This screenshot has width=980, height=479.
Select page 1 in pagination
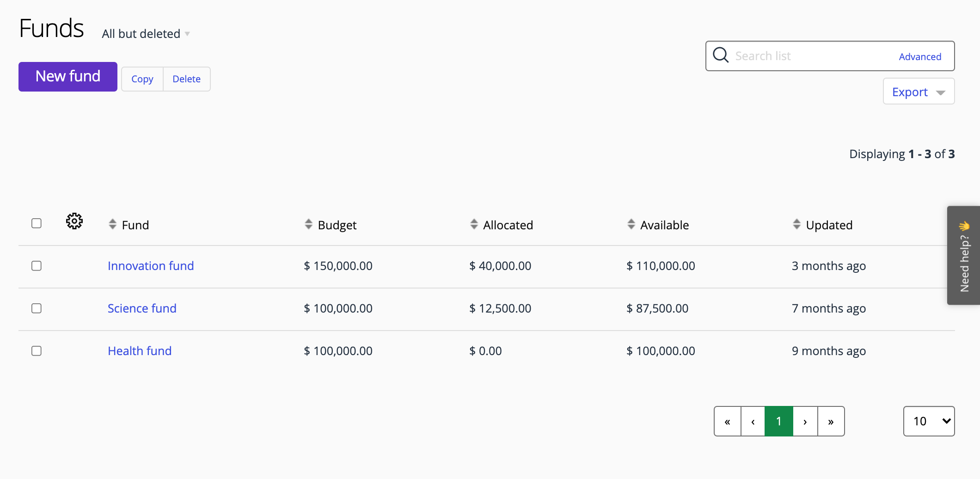[779, 421]
